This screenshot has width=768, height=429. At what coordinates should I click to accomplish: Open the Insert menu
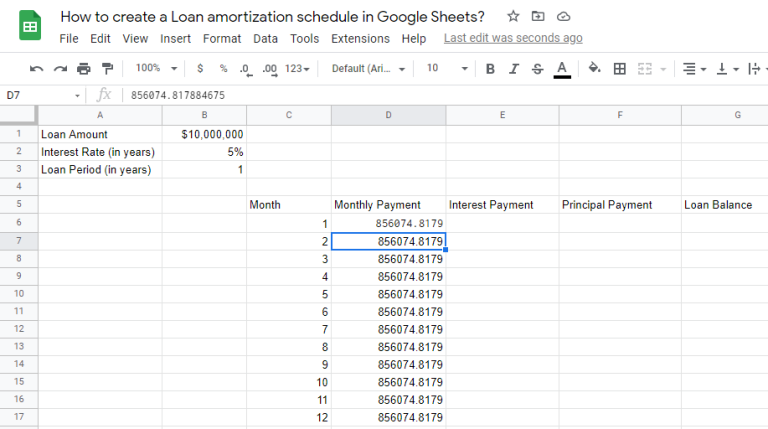pos(175,39)
